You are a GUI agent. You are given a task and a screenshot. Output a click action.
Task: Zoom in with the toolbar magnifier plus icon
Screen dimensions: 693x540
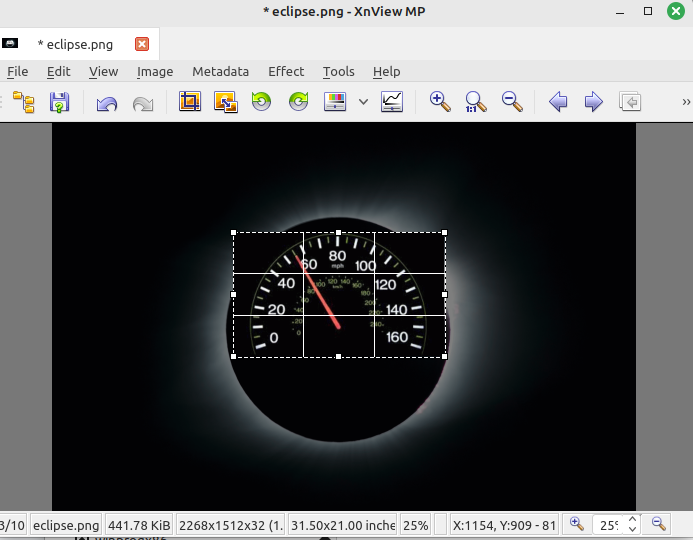440,102
